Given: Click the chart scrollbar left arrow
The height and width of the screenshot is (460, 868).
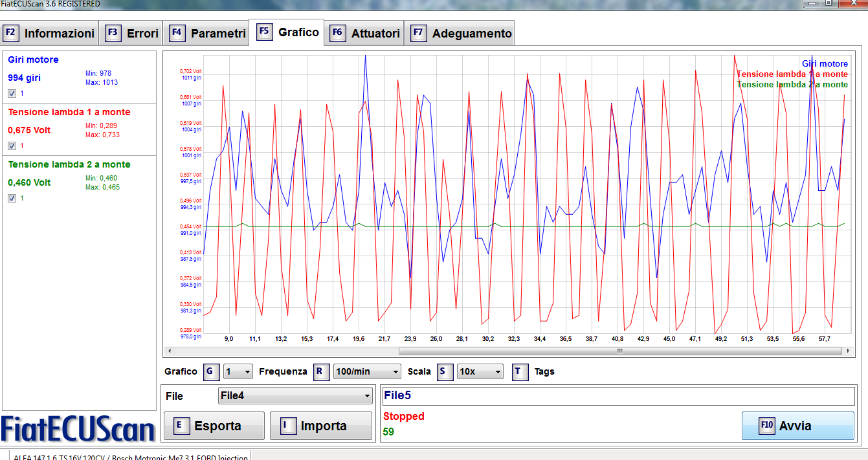Looking at the screenshot, I should 170,351.
